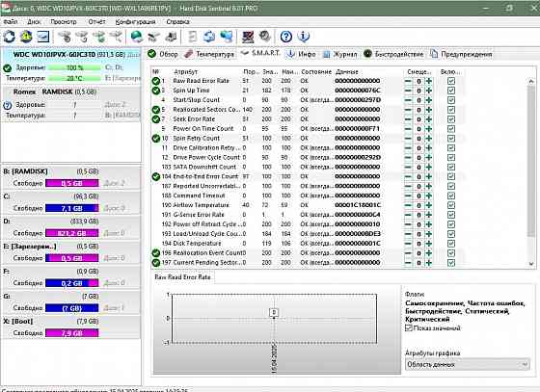Select the WDC WD10JPVX disk entry
Screen dimensions: 540x392
click(x=71, y=66)
